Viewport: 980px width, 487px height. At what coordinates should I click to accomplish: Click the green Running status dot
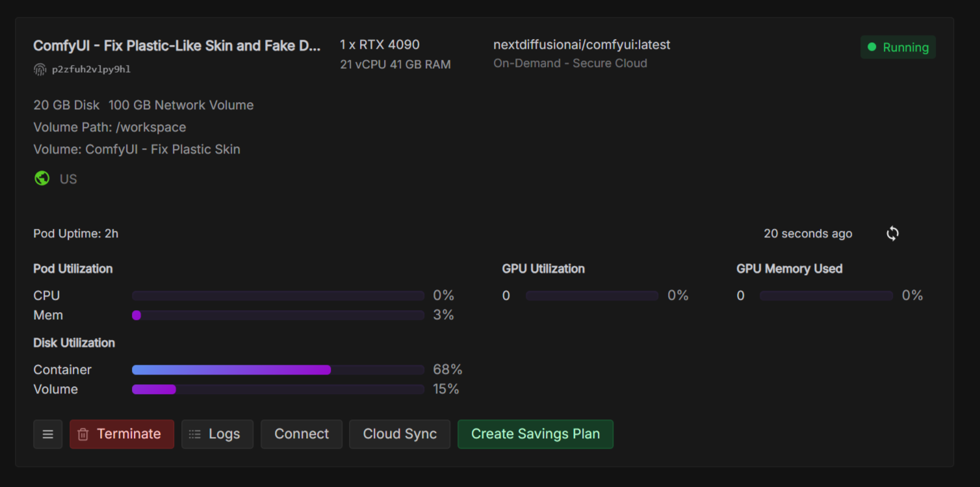pyautogui.click(x=872, y=47)
